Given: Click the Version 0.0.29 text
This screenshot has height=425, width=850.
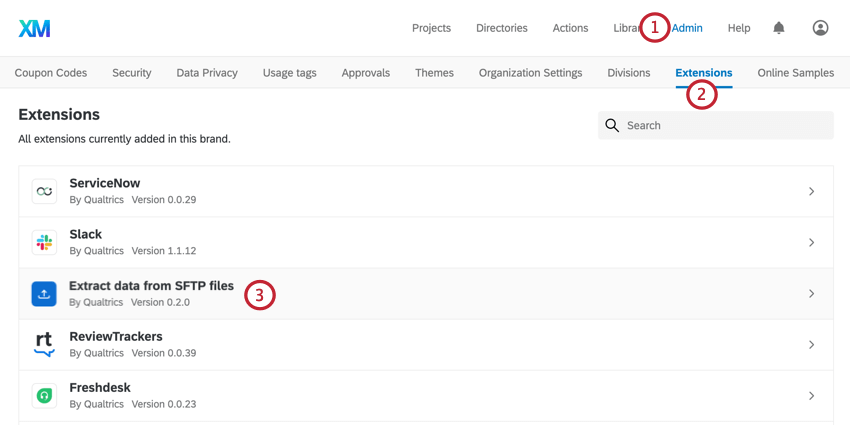Looking at the screenshot, I should 164,199.
